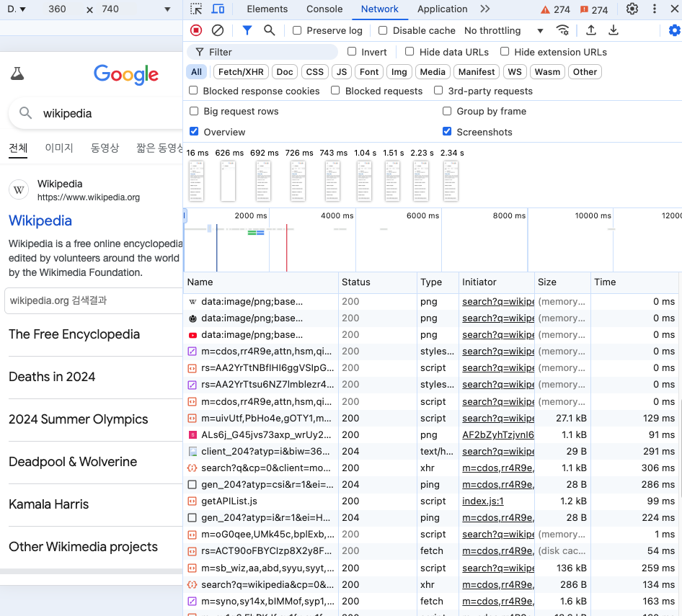Open network conditions wifi icon

[x=562, y=30]
